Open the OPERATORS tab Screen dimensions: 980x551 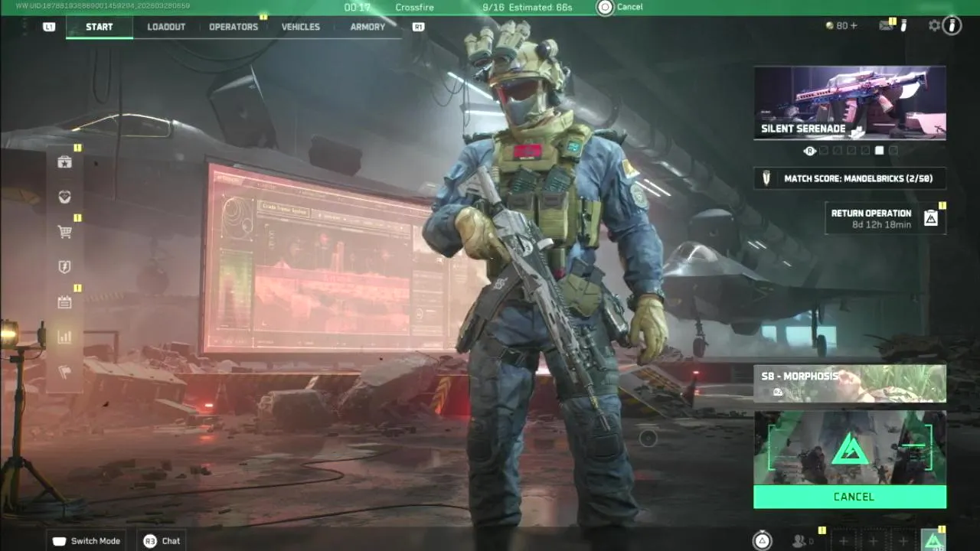(x=234, y=27)
